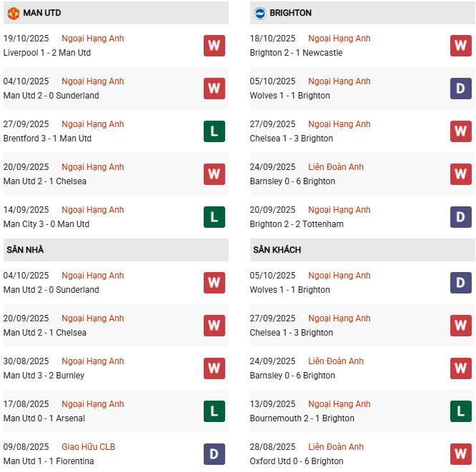This screenshot has height=472, width=476.
Task: Click the Man Utd club crest icon
Action: [x=13, y=13]
